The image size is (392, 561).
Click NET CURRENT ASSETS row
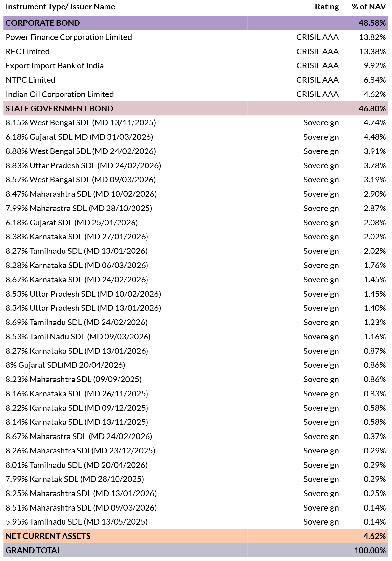point(196,536)
